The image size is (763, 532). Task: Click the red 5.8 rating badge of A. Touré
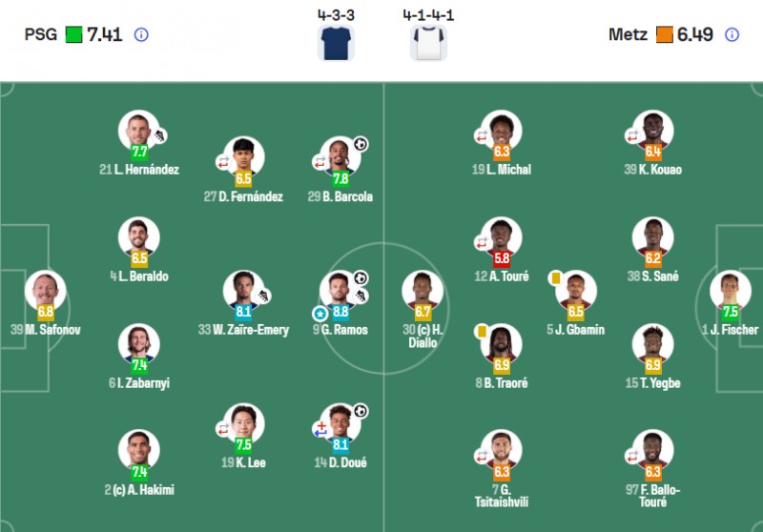(x=501, y=257)
